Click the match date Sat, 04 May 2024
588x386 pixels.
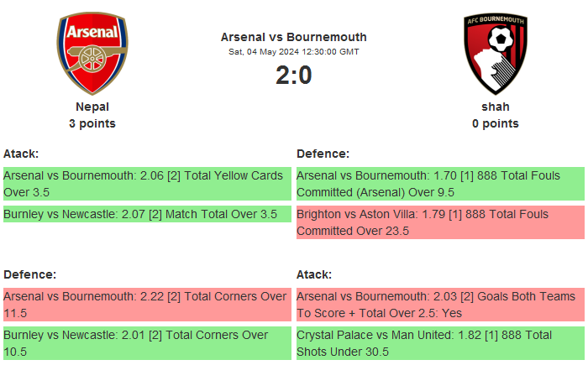(293, 51)
